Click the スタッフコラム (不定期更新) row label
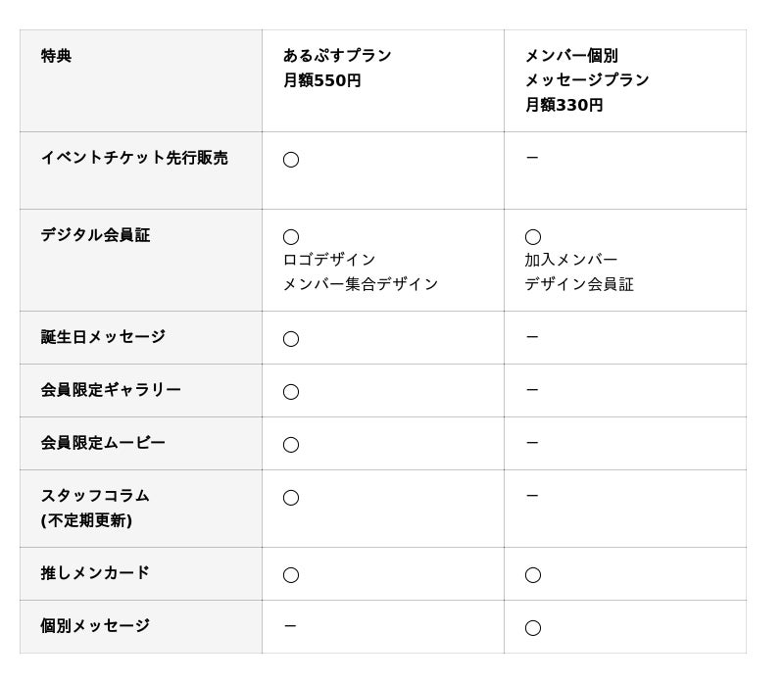 (95, 508)
